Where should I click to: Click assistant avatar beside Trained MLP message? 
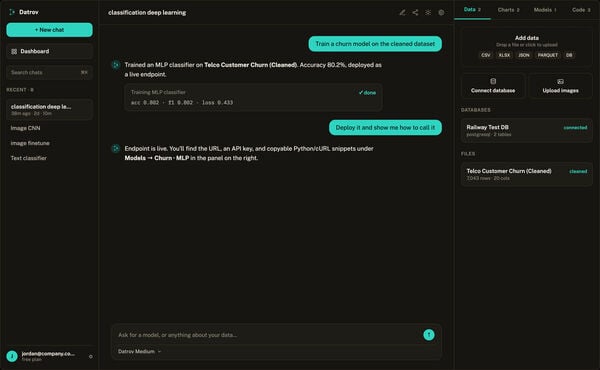115,65
